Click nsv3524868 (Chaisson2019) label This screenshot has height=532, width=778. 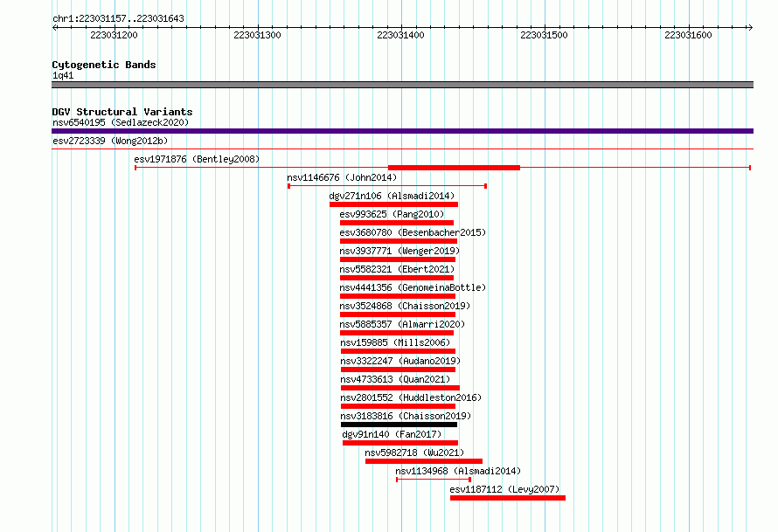tap(405, 306)
